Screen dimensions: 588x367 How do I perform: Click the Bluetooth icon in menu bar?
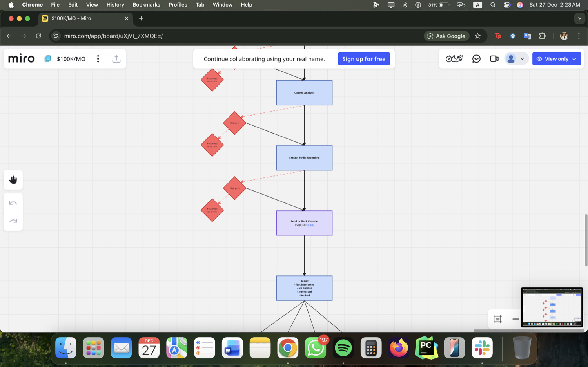[405, 5]
